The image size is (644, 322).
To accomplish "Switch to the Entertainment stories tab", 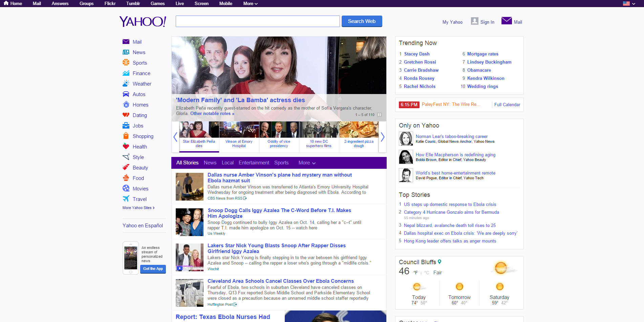I will pos(254,163).
